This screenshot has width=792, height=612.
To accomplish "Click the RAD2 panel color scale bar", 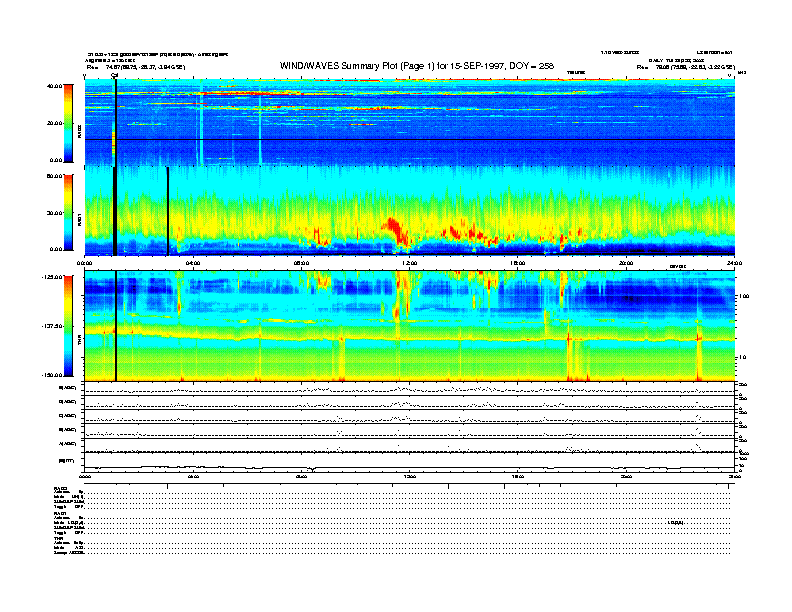I will [68, 123].
